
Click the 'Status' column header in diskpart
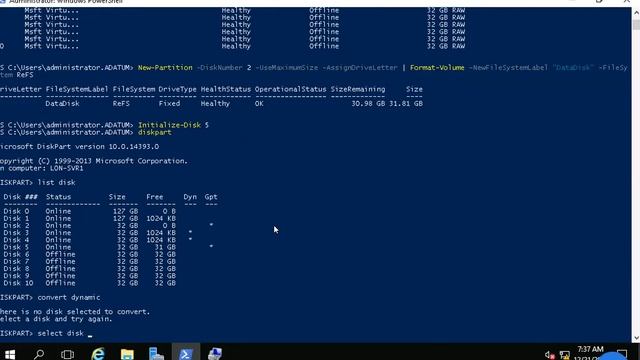click(58, 197)
